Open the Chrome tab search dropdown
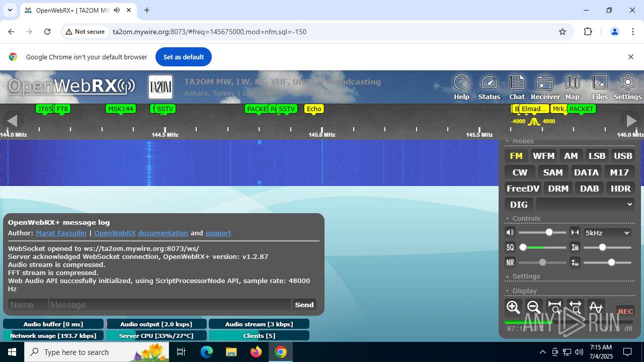 pyautogui.click(x=10, y=10)
